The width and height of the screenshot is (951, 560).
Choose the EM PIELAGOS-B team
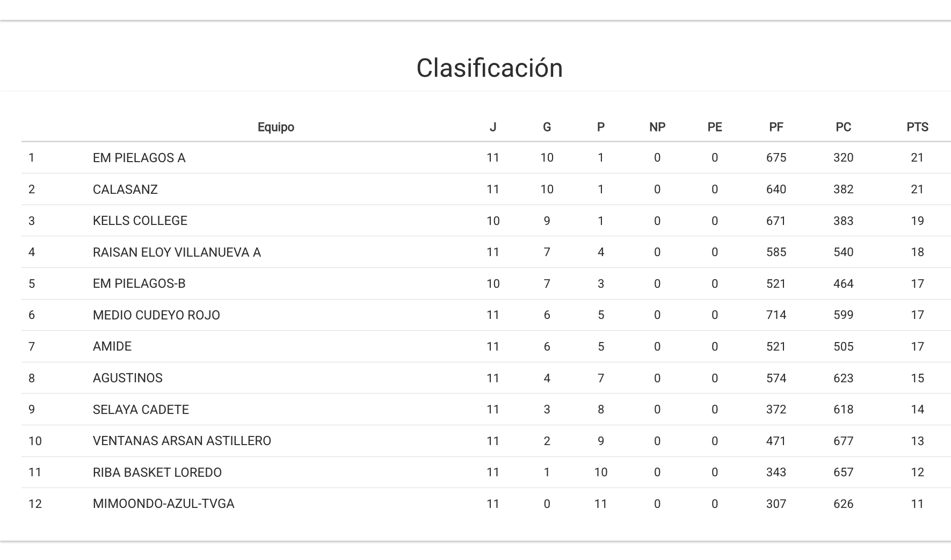click(x=139, y=283)
